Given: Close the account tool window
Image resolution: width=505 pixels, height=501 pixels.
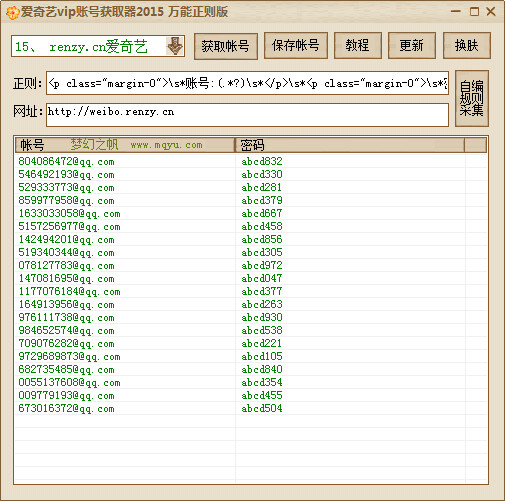Looking at the screenshot, I should [x=491, y=12].
